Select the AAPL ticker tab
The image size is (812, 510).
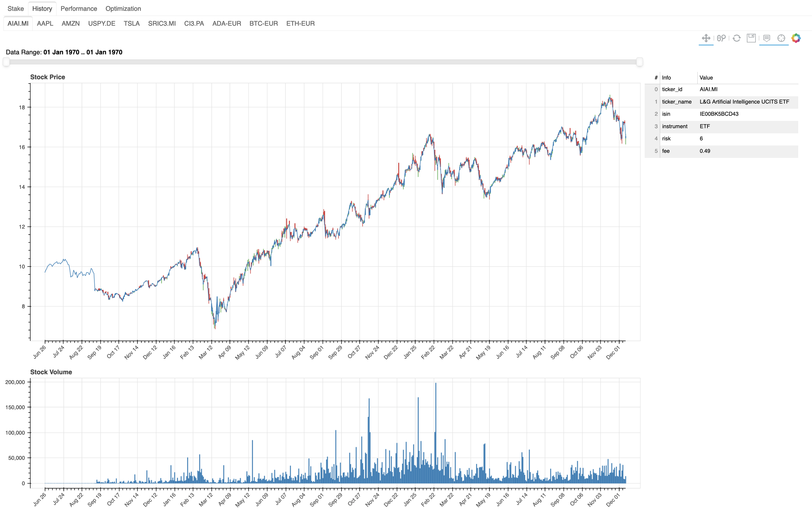(x=45, y=24)
